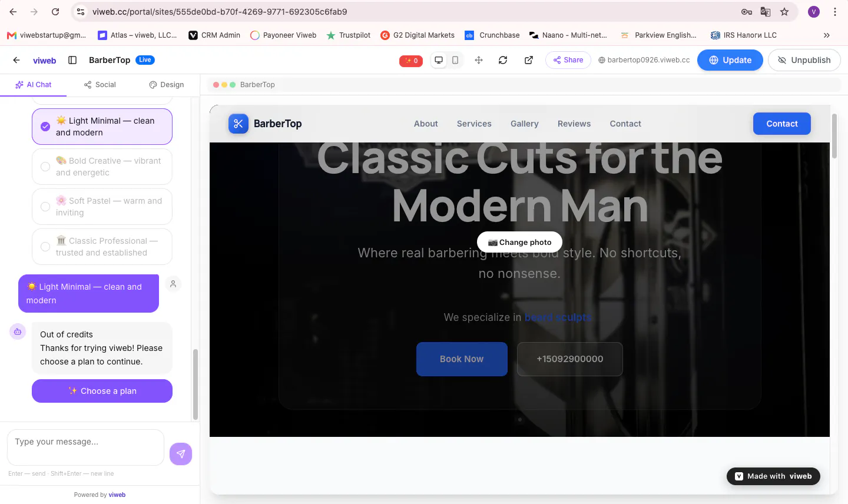Select Light Minimal style option
This screenshot has width=848, height=504.
(102, 127)
